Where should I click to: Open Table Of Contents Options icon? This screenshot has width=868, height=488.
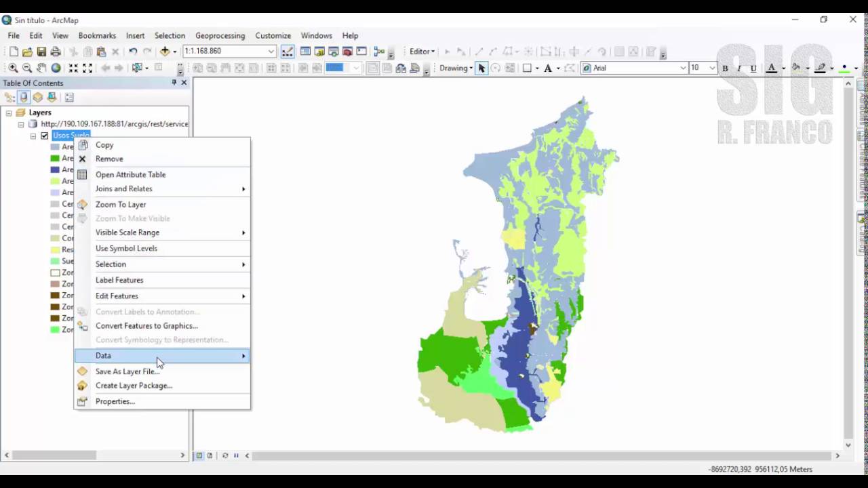[69, 98]
